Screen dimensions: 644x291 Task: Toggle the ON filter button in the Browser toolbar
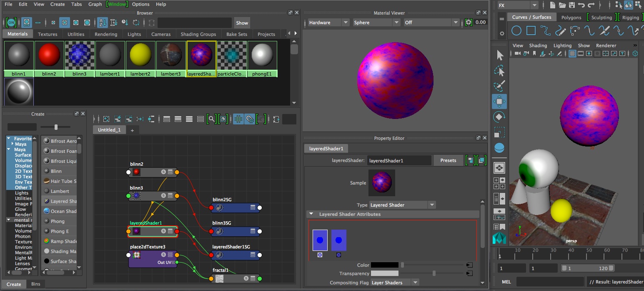pos(11,23)
